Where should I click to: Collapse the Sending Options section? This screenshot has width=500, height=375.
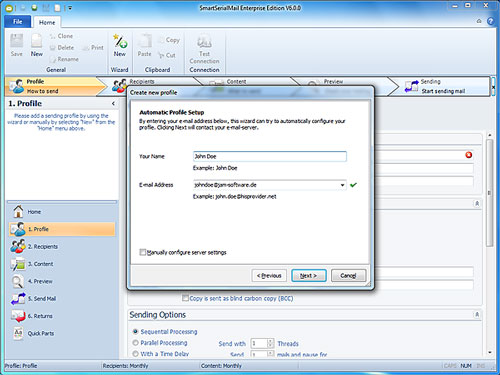point(477,314)
